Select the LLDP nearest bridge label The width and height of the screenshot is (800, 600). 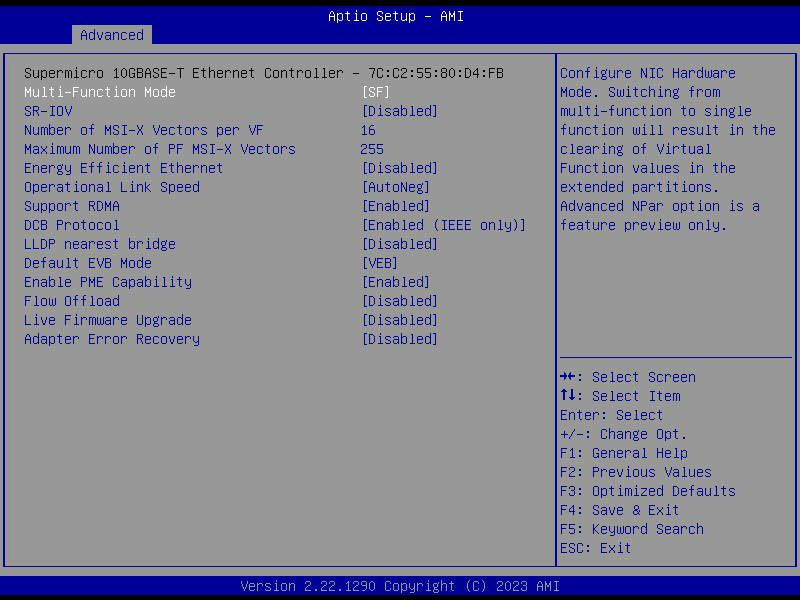pos(100,244)
